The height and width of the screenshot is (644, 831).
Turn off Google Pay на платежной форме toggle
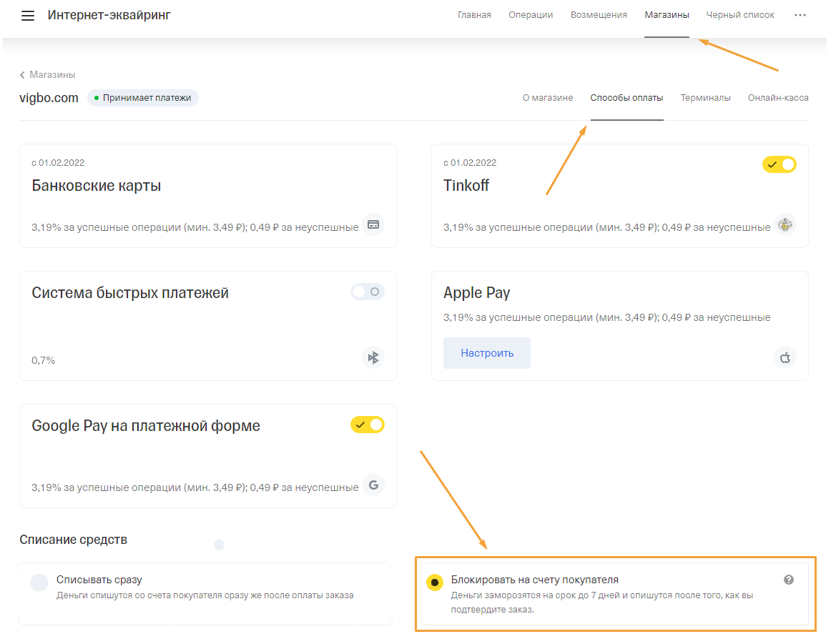[368, 425]
